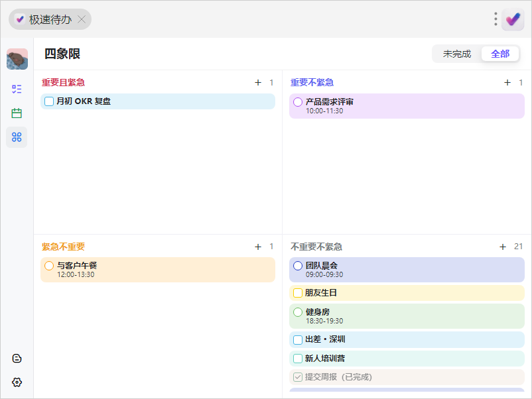Open the calendar view in sidebar
Image resolution: width=532 pixels, height=399 pixels.
click(17, 113)
